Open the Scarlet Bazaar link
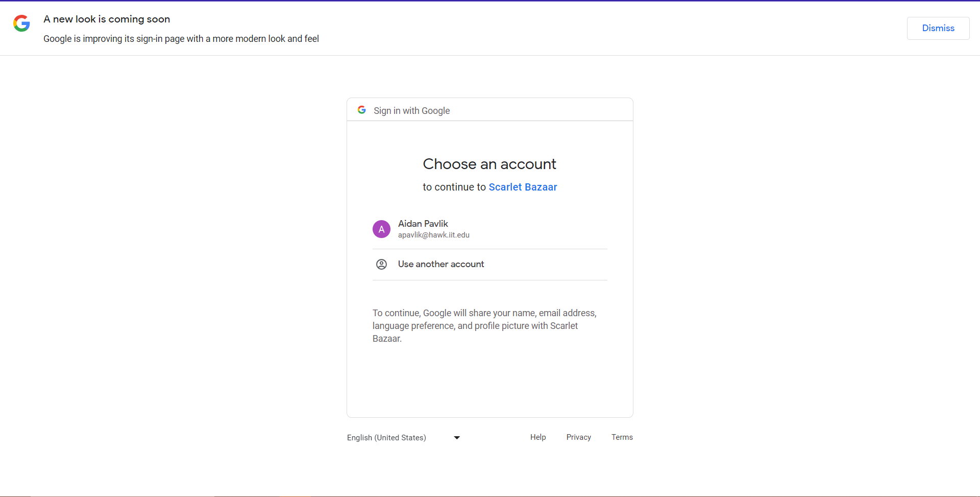980x497 pixels. pos(523,187)
